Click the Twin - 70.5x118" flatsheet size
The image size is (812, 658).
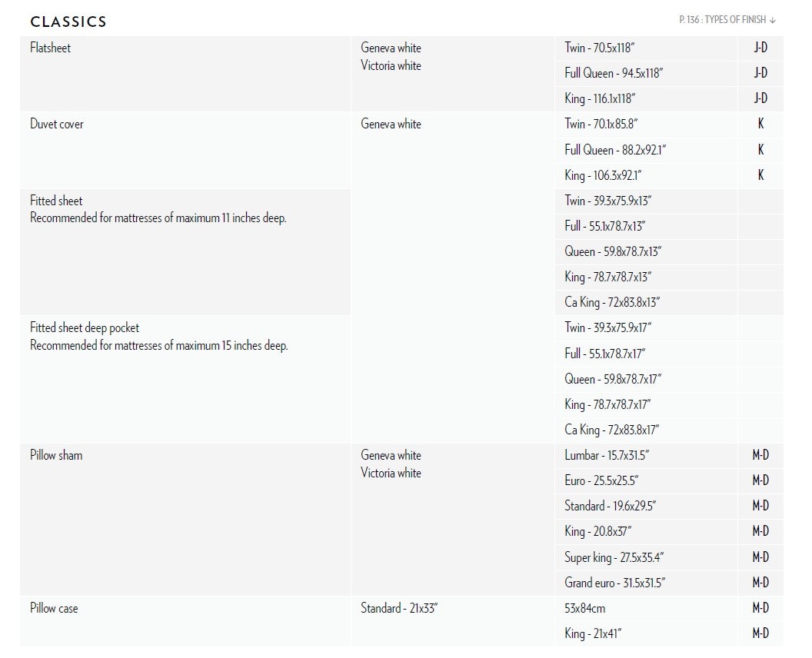[x=600, y=48]
